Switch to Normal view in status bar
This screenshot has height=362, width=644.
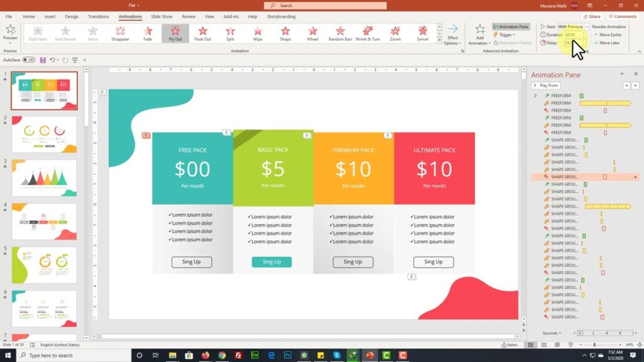(x=531, y=345)
